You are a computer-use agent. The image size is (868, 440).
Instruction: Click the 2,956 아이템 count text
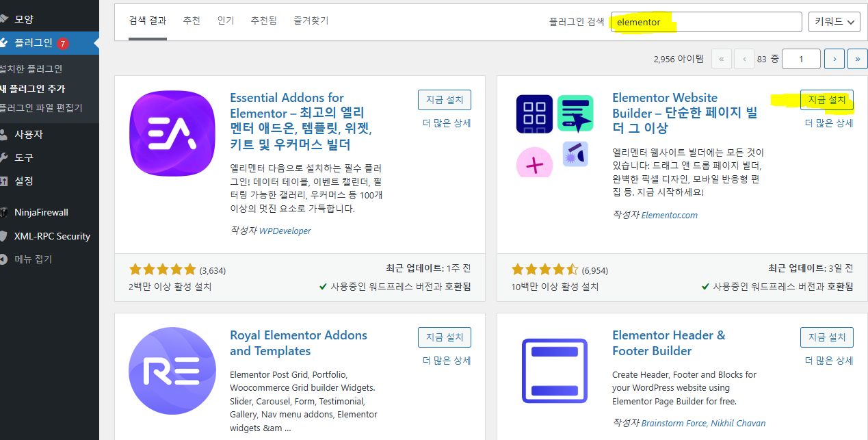coord(679,59)
